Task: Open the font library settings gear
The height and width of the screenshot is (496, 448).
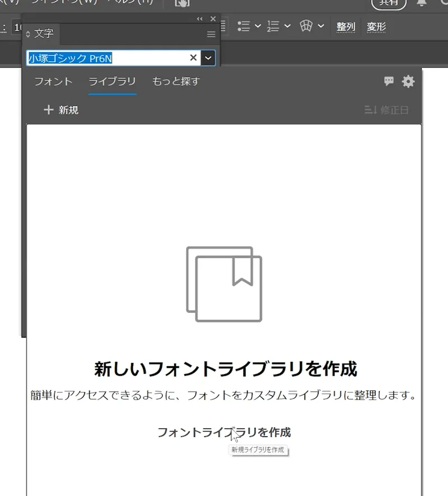Action: [x=408, y=82]
